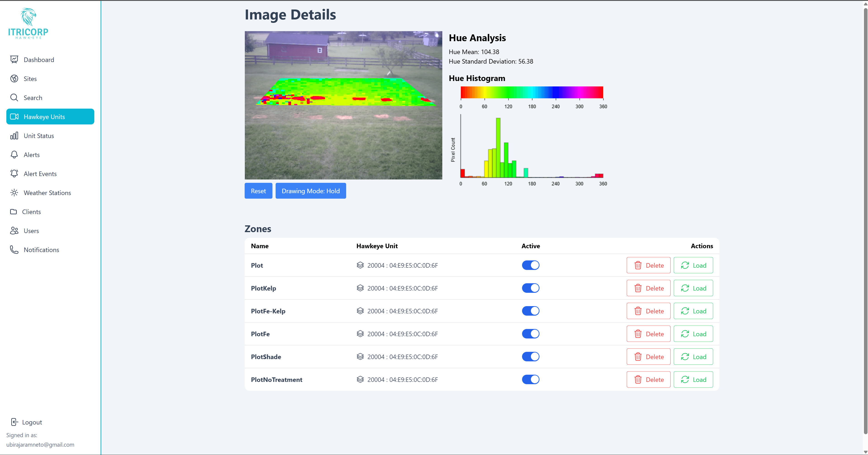Click the Weather Stations sun icon

[14, 193]
